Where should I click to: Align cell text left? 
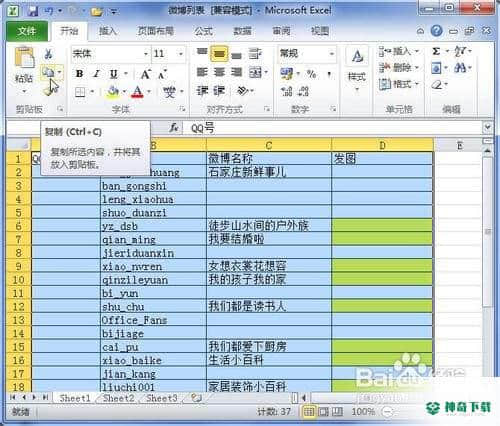pyautogui.click(x=202, y=72)
